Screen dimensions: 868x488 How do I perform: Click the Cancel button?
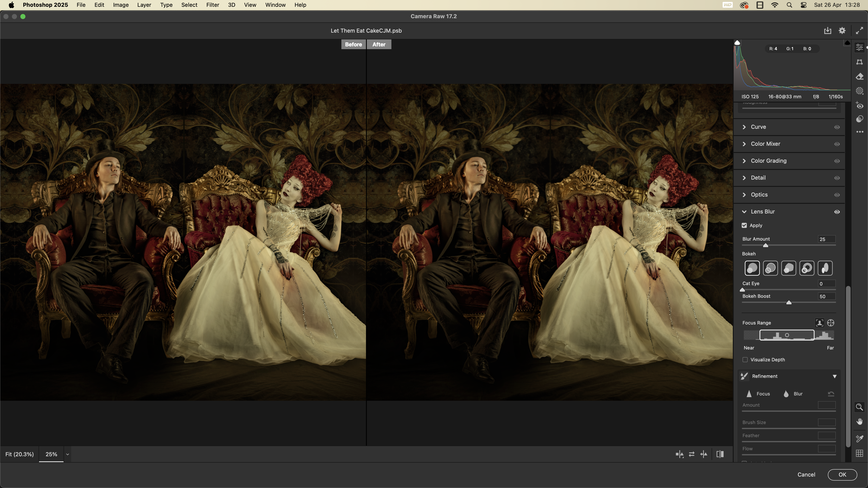coord(806,474)
